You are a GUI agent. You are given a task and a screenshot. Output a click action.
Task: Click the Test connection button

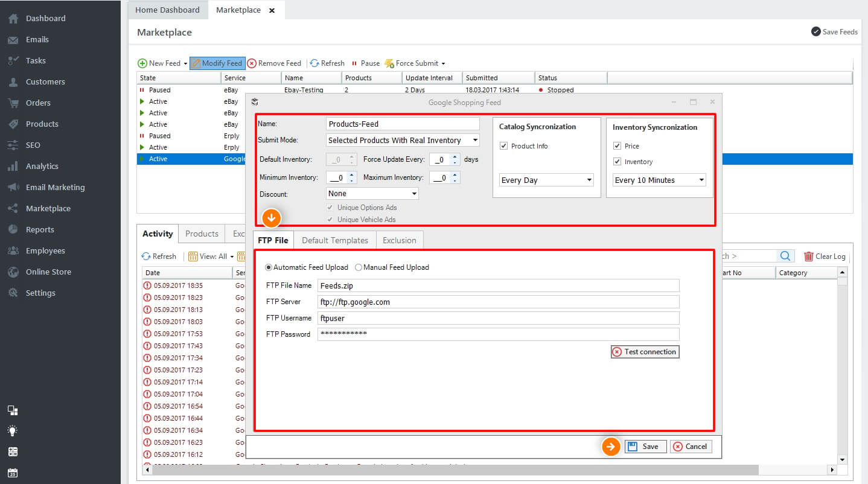pos(645,352)
